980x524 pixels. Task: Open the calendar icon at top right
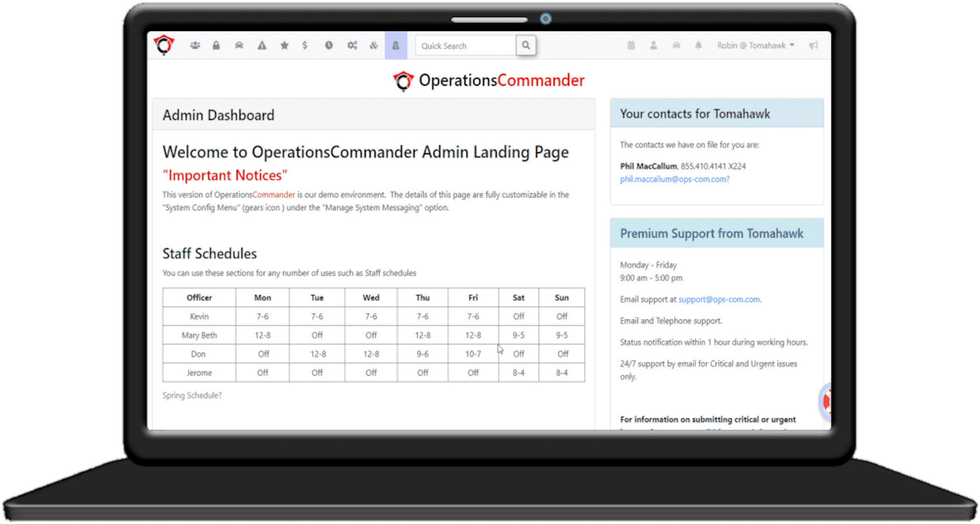631,45
